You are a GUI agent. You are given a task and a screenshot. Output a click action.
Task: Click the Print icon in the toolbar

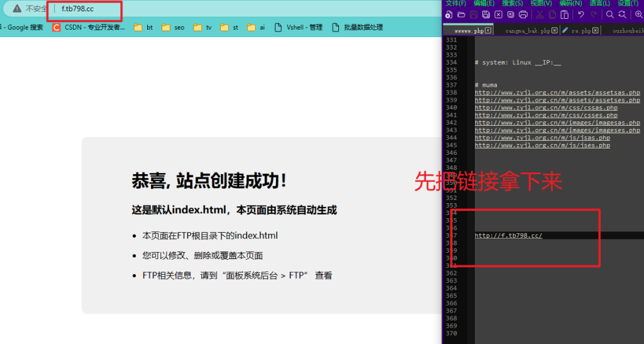(x=523, y=14)
